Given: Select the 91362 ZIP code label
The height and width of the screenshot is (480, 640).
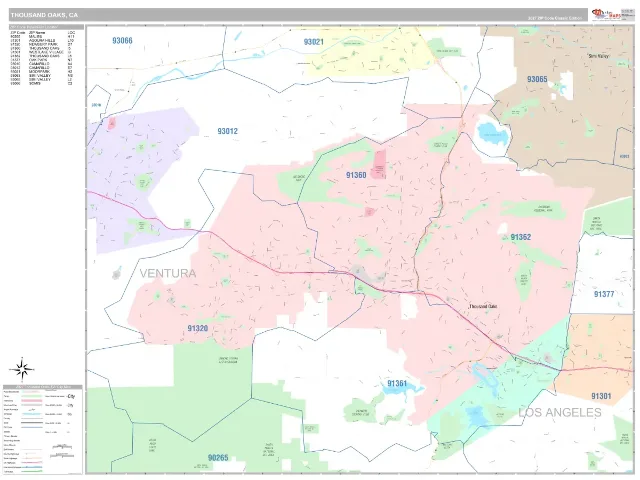Looking at the screenshot, I should (x=521, y=237).
